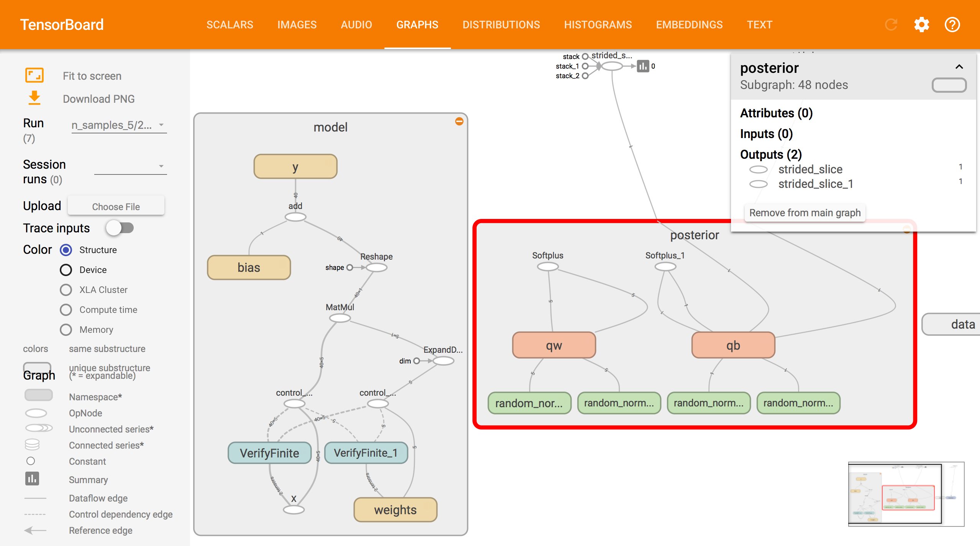Collapse the model namespace via minus icon
This screenshot has height=546, width=980.
tap(459, 122)
